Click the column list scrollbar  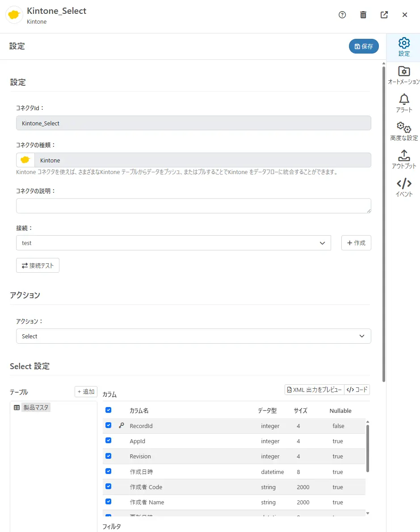(367, 448)
